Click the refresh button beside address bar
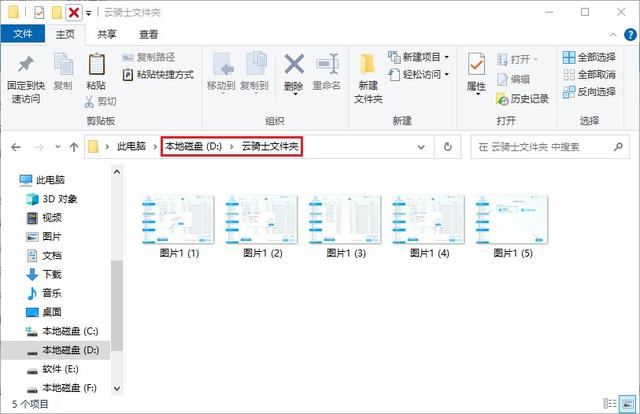Viewport: 640px width, 414px height. pos(447,147)
